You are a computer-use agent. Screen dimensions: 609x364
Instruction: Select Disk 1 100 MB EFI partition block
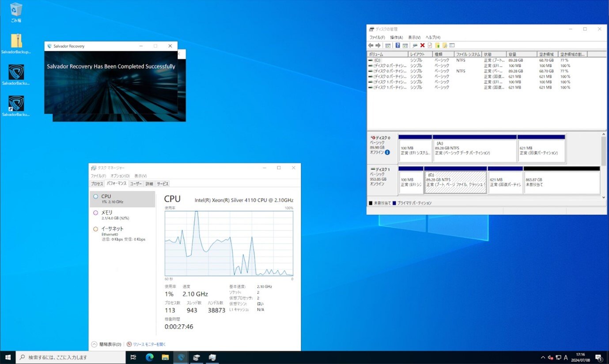411,180
